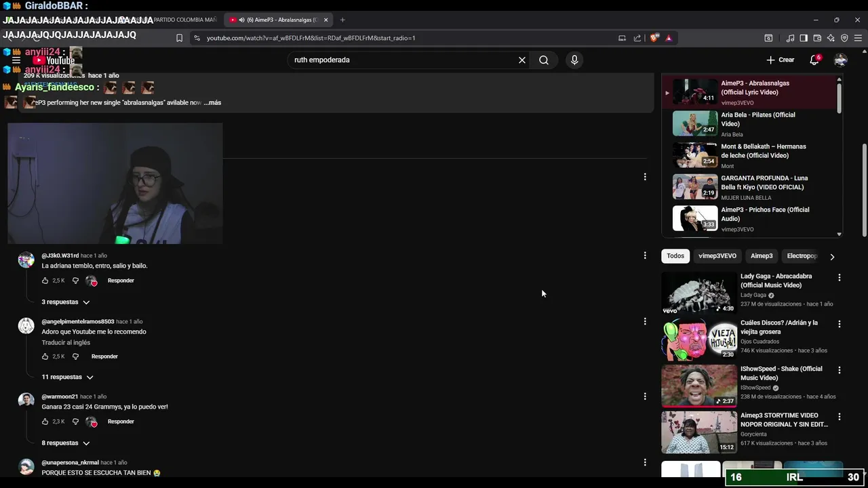Screen dimensions: 868x488
Task: Dislike the angelpimentelramos8503 comment
Action: 75,357
